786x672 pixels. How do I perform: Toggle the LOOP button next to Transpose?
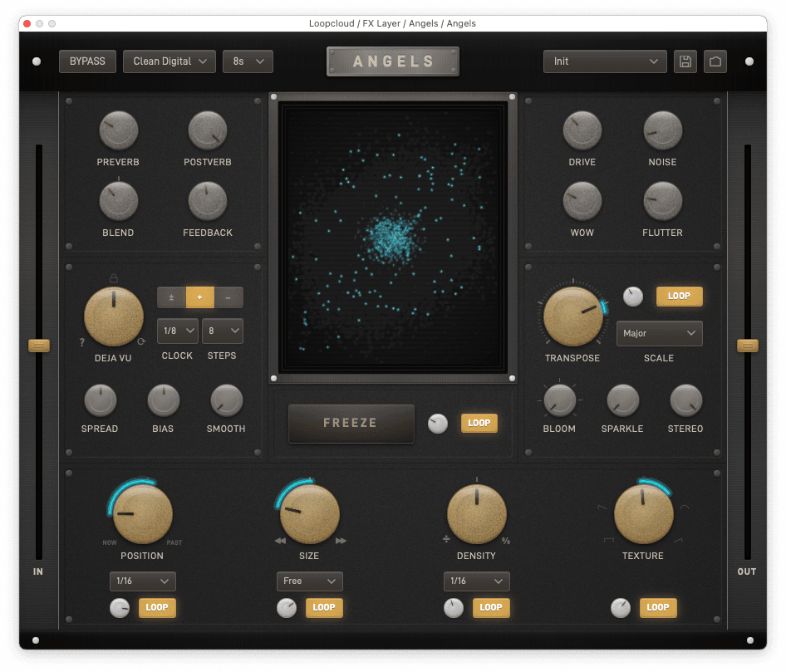(x=679, y=297)
